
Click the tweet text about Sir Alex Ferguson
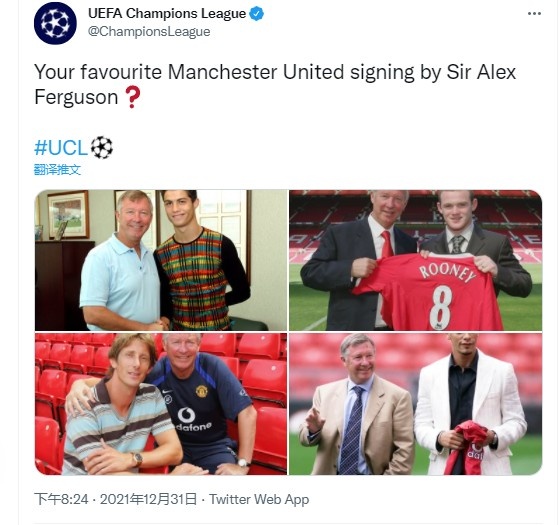pyautogui.click(x=275, y=84)
